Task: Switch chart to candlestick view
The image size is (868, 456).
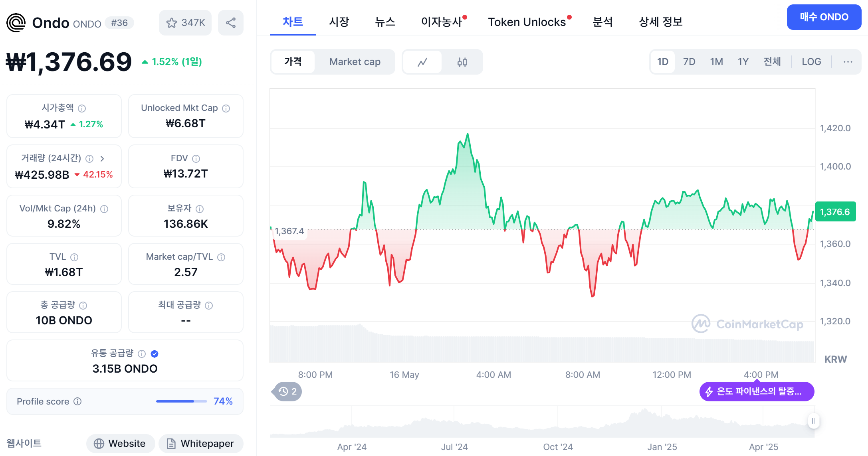Action: (462, 62)
